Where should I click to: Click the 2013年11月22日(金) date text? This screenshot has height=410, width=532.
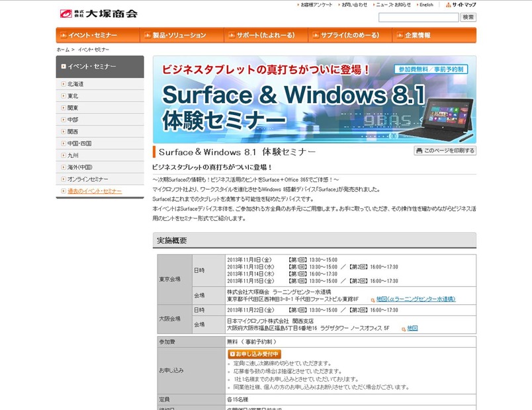click(x=251, y=310)
